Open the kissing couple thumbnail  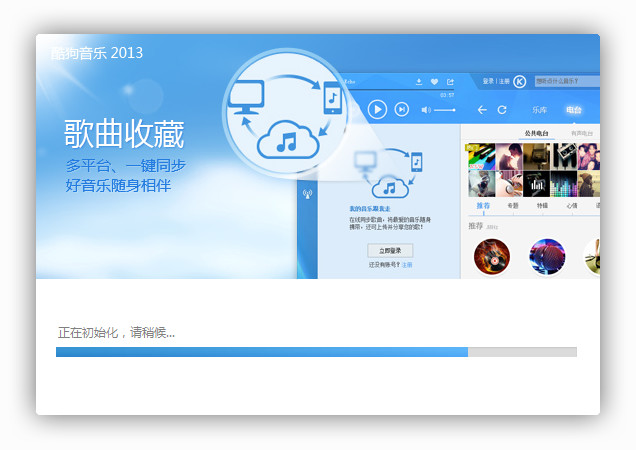point(509,157)
